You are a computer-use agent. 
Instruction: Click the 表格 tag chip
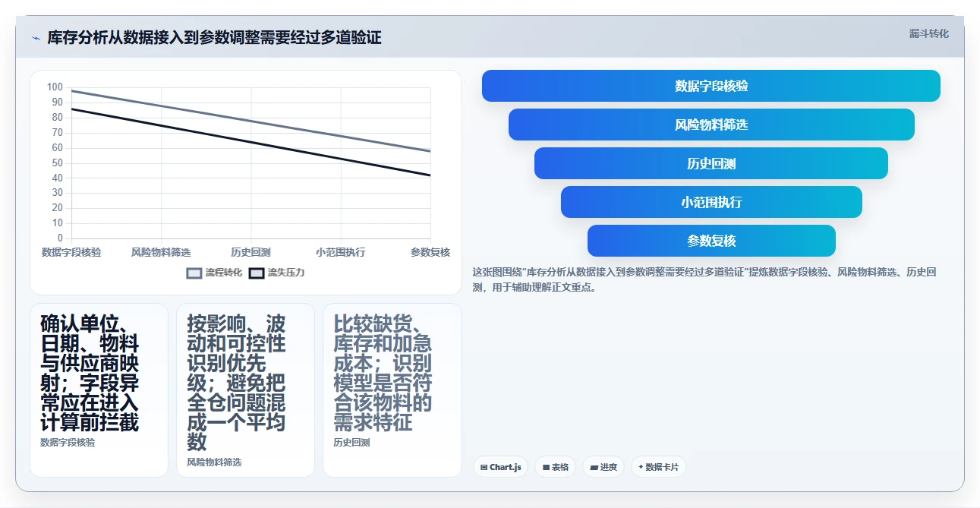click(556, 467)
